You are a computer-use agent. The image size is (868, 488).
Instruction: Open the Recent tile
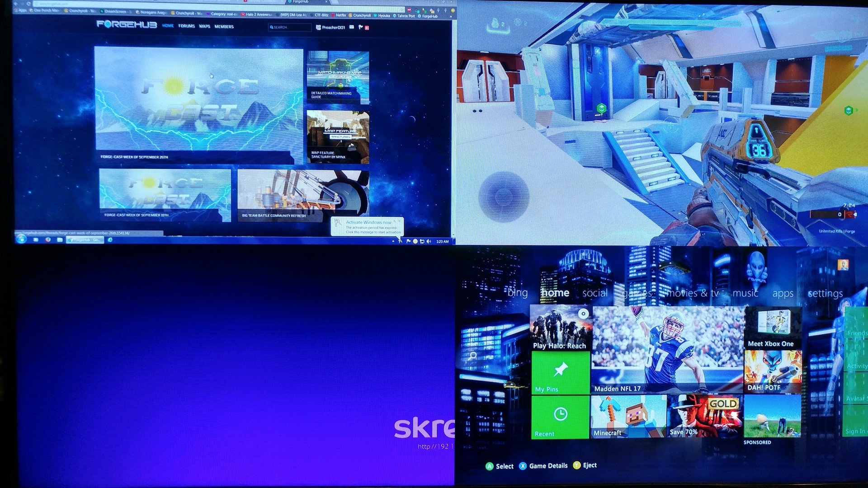tap(561, 417)
